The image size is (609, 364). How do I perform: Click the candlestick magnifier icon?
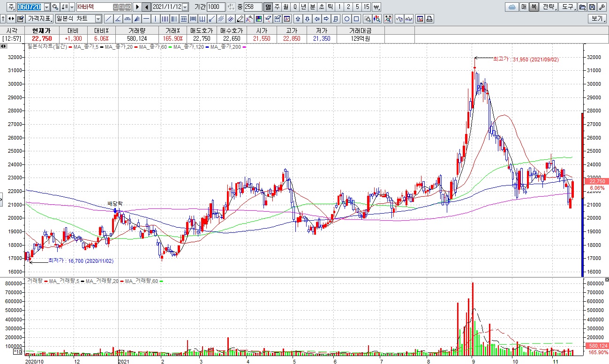[x=377, y=19]
